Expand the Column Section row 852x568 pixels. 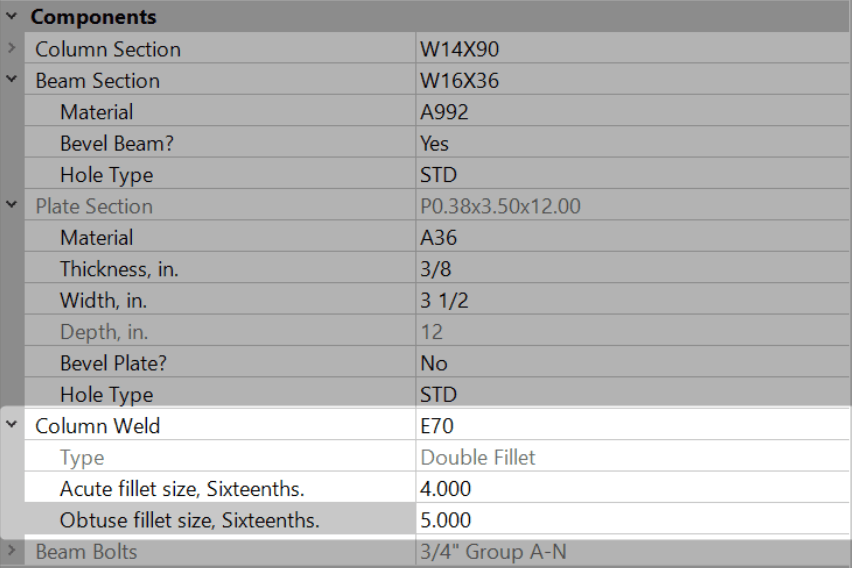[11, 49]
